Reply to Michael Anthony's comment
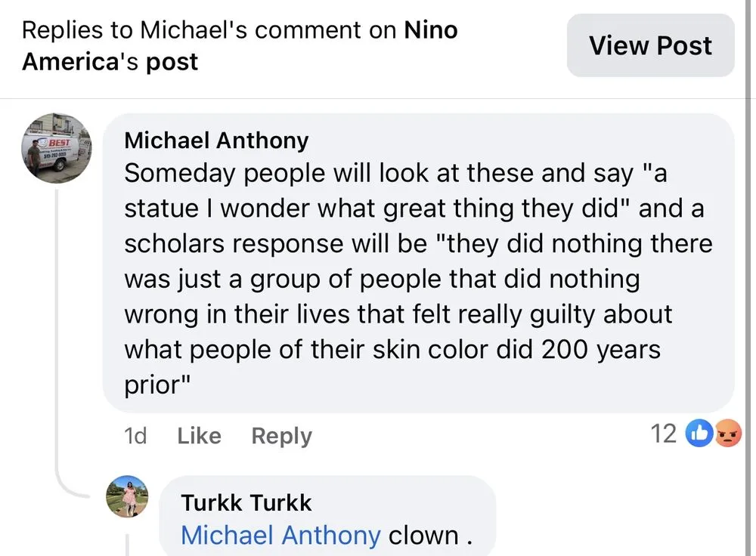The height and width of the screenshot is (556, 756). tap(281, 436)
